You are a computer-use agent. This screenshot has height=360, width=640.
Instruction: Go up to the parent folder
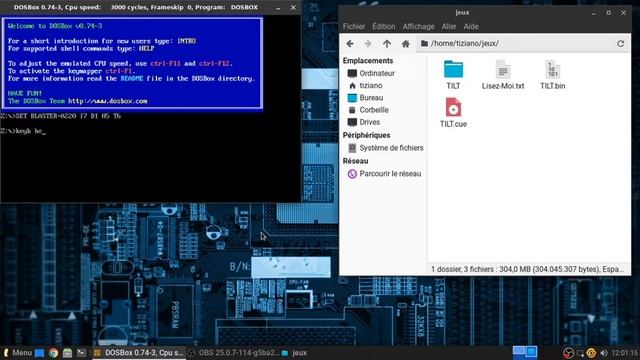click(387, 44)
